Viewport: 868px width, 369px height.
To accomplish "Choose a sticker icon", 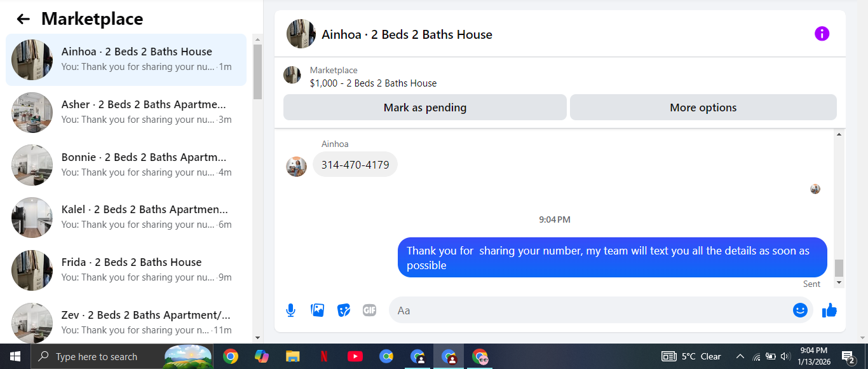I will (x=343, y=310).
